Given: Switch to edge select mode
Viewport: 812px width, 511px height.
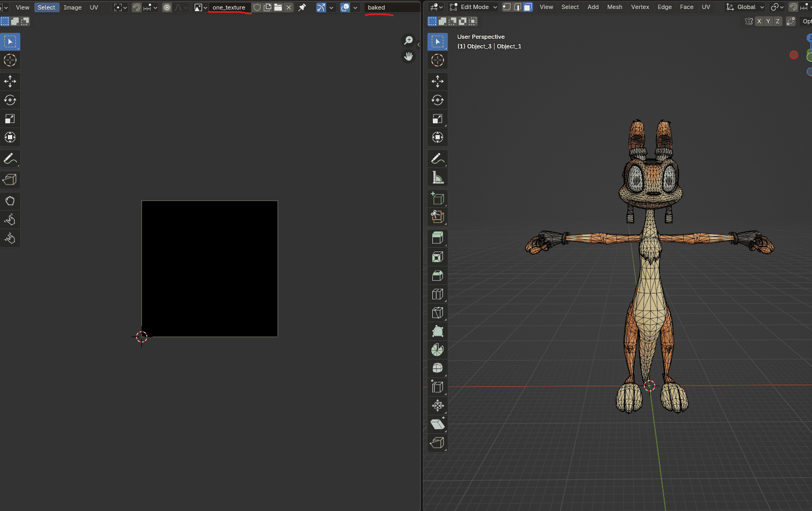Looking at the screenshot, I should click(517, 7).
